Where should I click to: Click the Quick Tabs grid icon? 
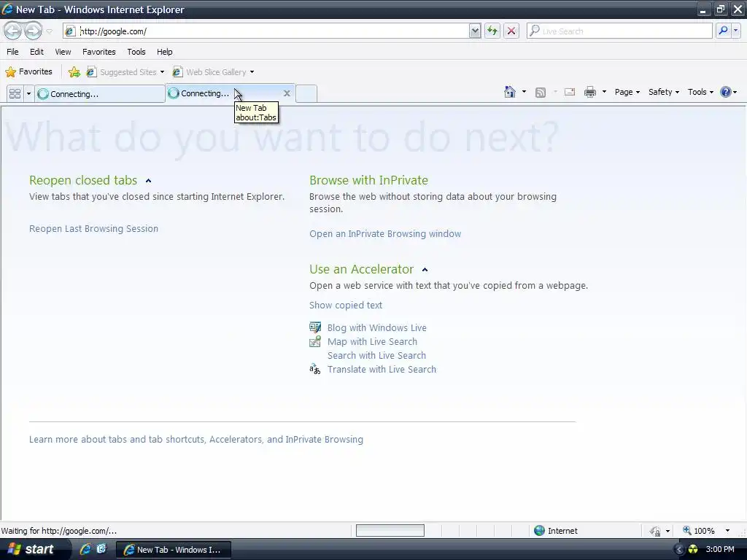pos(15,93)
